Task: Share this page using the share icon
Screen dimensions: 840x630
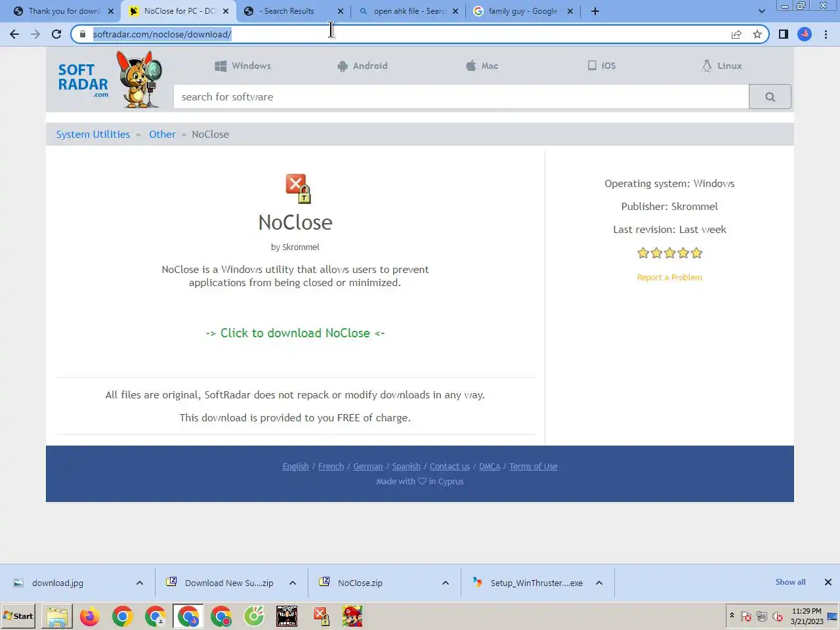Action: click(736, 34)
